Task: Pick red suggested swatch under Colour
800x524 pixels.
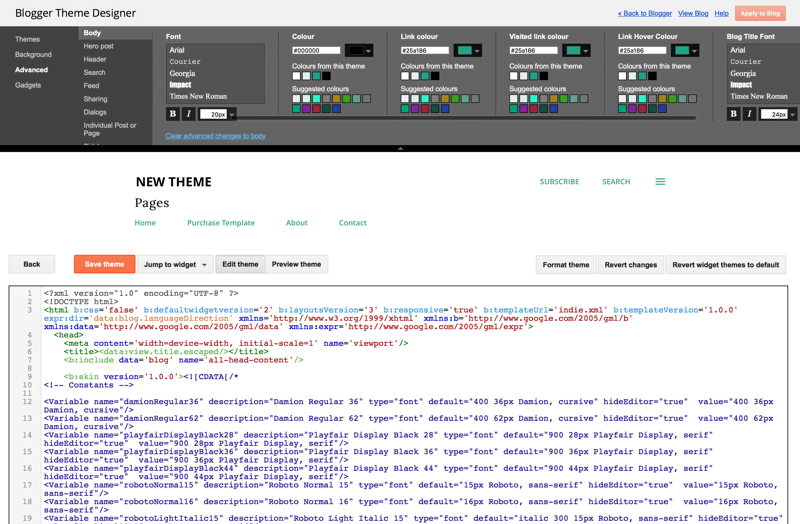Action: coord(316,109)
